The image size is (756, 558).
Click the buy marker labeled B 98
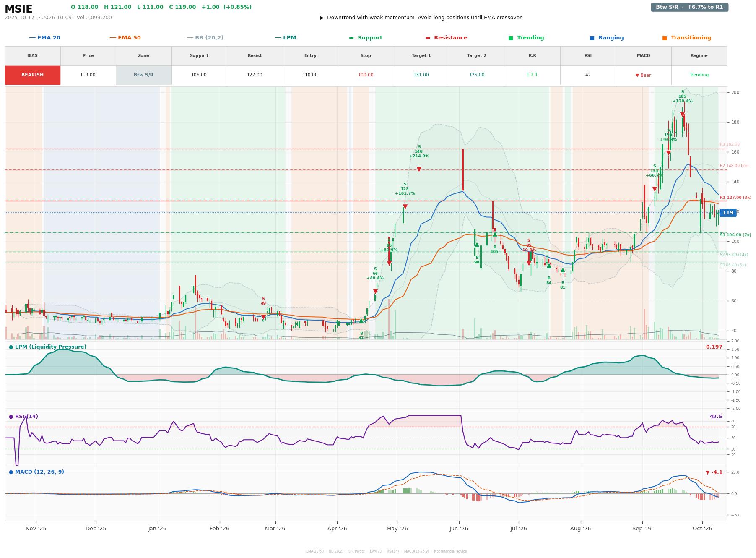tap(477, 245)
